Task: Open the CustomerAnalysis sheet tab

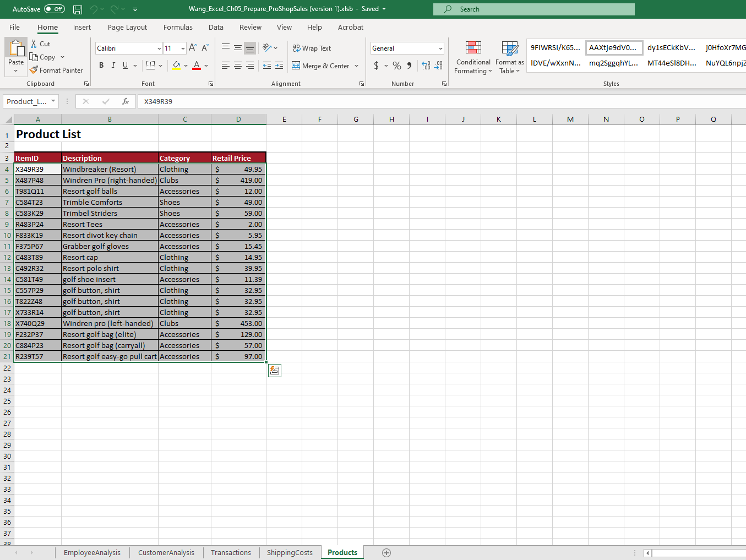Action: [166, 553]
